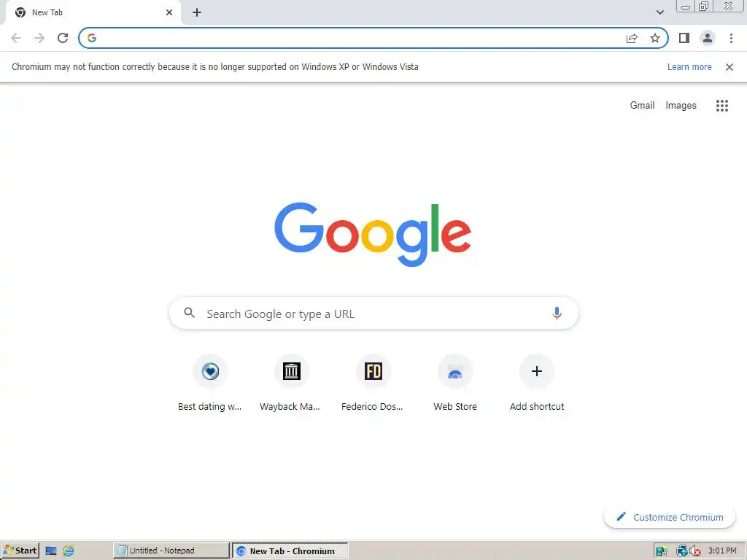Click the Google logo
This screenshot has width=747, height=560.
click(x=373, y=234)
